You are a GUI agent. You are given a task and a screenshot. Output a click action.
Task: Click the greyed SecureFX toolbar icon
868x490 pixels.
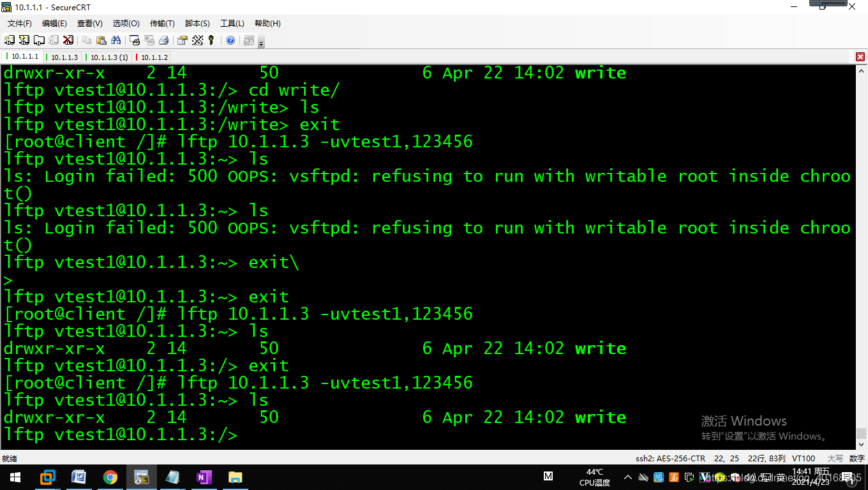[249, 40]
